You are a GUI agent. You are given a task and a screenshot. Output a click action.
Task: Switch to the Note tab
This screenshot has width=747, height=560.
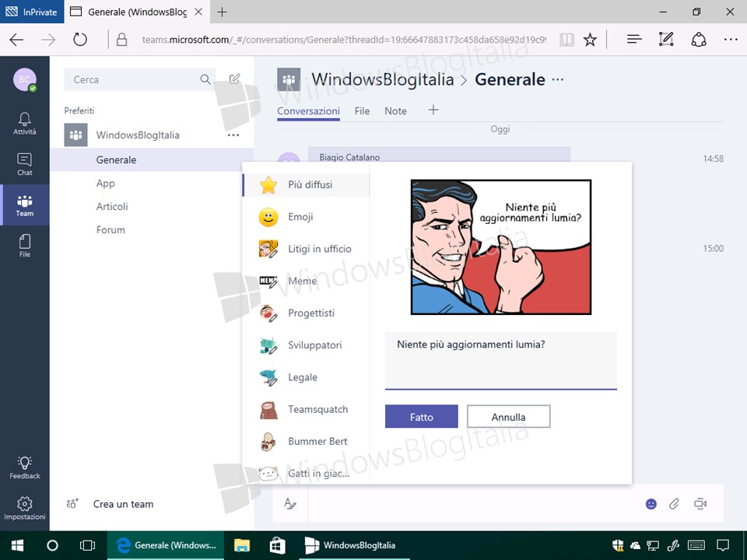(x=395, y=111)
